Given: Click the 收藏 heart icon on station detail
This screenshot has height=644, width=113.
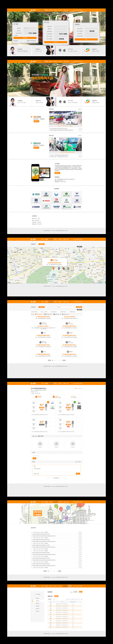Looking at the screenshot, I should 75,389.
